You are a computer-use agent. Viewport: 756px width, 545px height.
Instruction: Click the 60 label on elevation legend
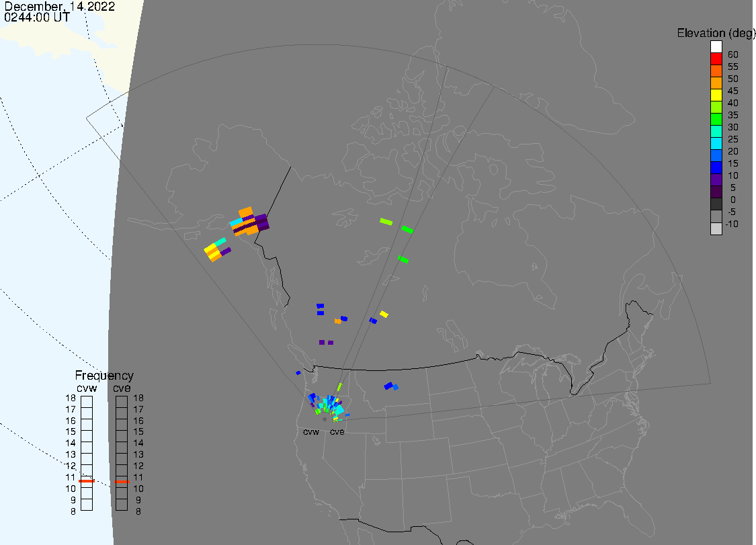pos(733,54)
